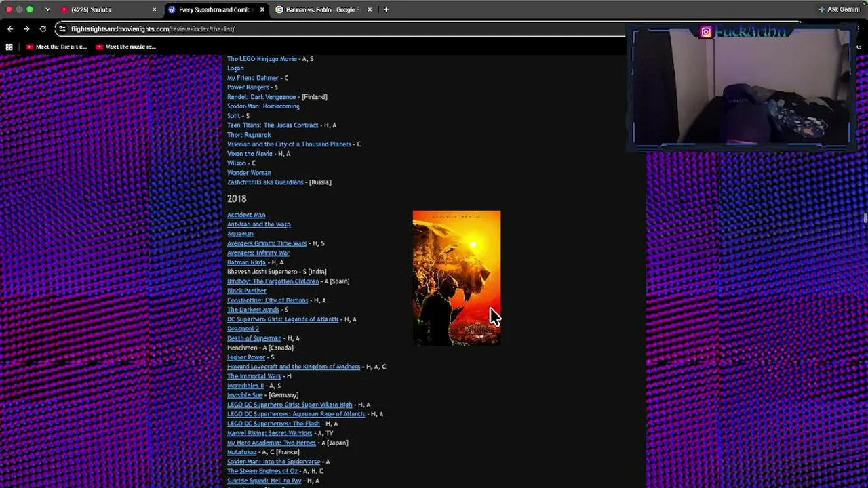The image size is (868, 488).
Task: Click the page's vertical scrollbar thumb
Action: [865, 217]
